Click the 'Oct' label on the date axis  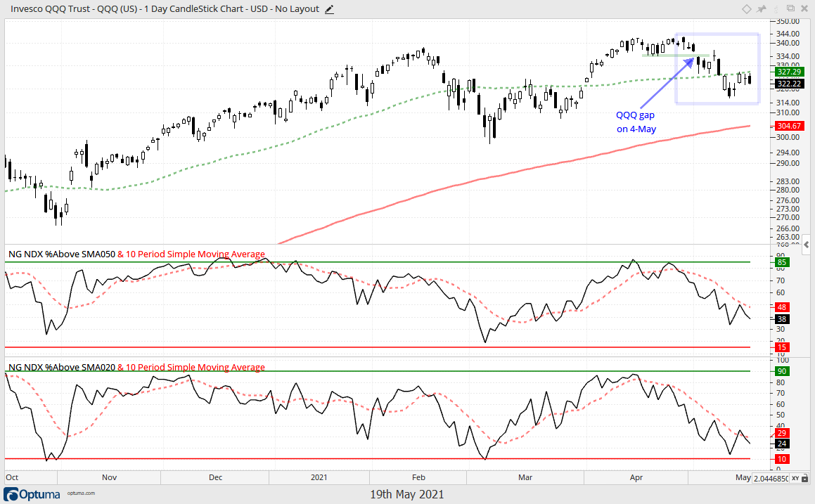click(12, 477)
